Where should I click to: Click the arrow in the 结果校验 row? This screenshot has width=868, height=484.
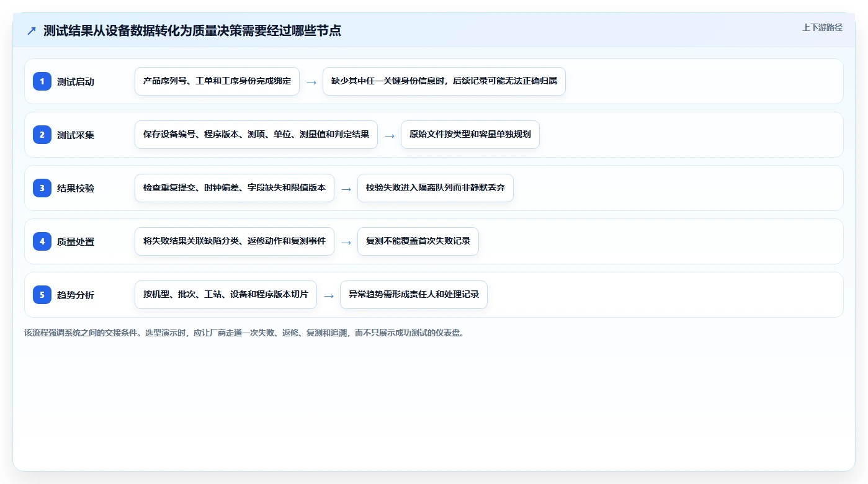346,189
